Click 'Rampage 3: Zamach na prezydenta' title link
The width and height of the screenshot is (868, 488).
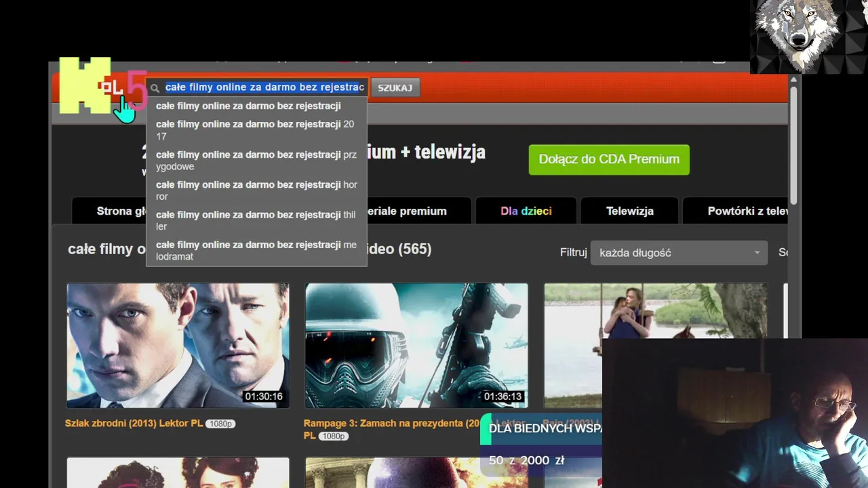pyautogui.click(x=393, y=424)
